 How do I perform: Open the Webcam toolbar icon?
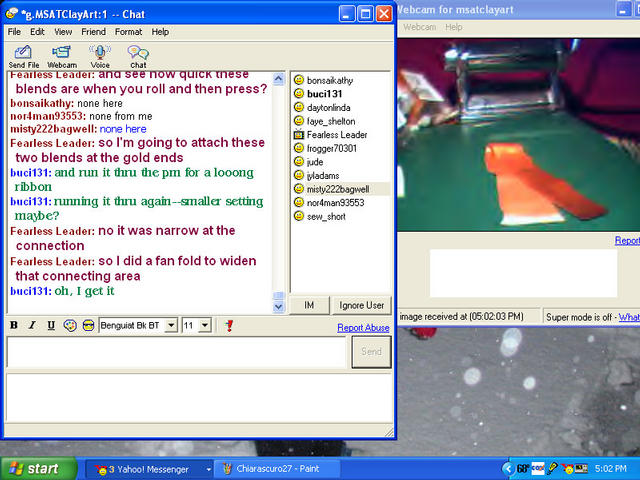(x=62, y=56)
